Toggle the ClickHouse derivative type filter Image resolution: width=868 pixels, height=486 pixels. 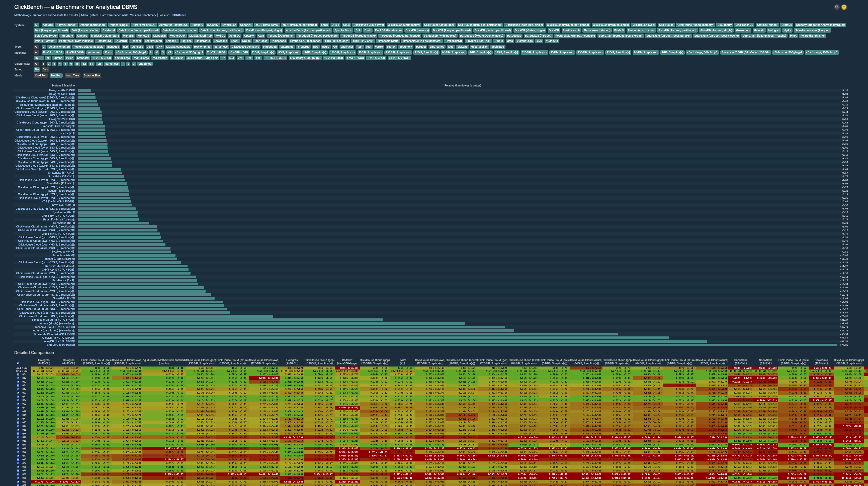click(245, 47)
